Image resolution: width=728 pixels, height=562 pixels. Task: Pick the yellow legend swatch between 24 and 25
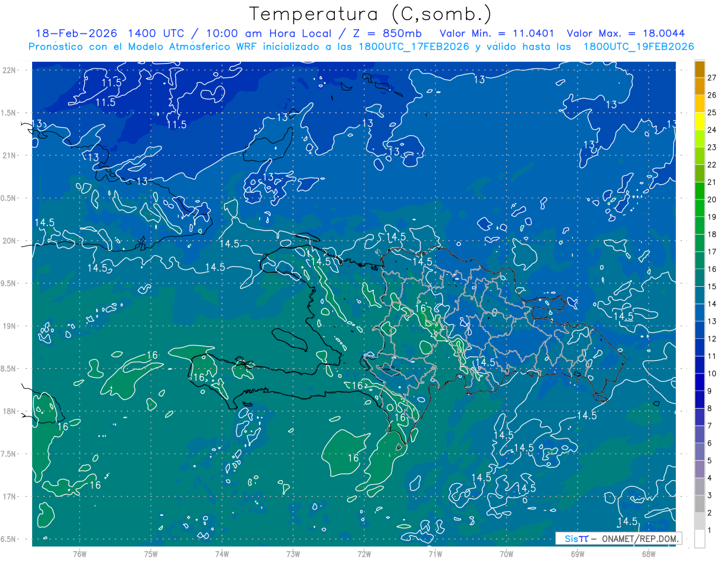tap(699, 121)
